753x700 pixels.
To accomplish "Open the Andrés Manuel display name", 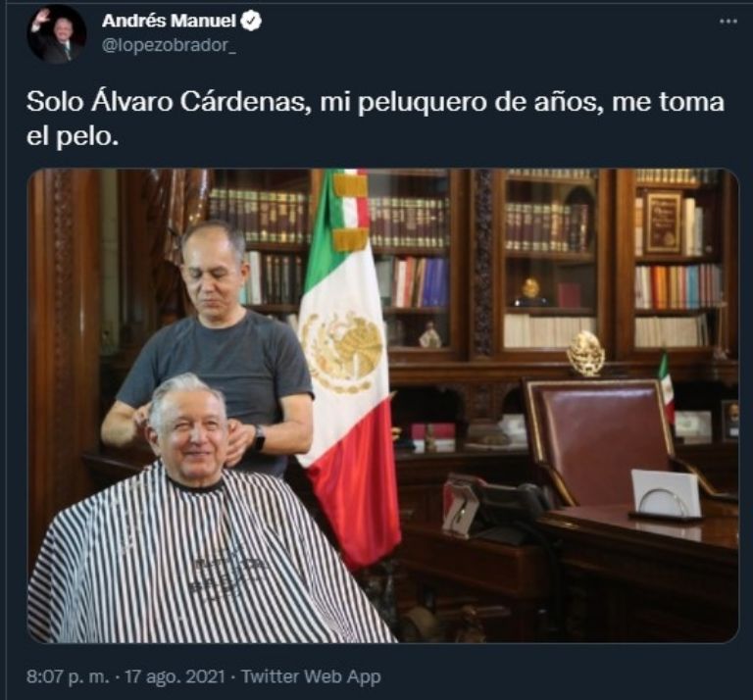I will pyautogui.click(x=169, y=22).
